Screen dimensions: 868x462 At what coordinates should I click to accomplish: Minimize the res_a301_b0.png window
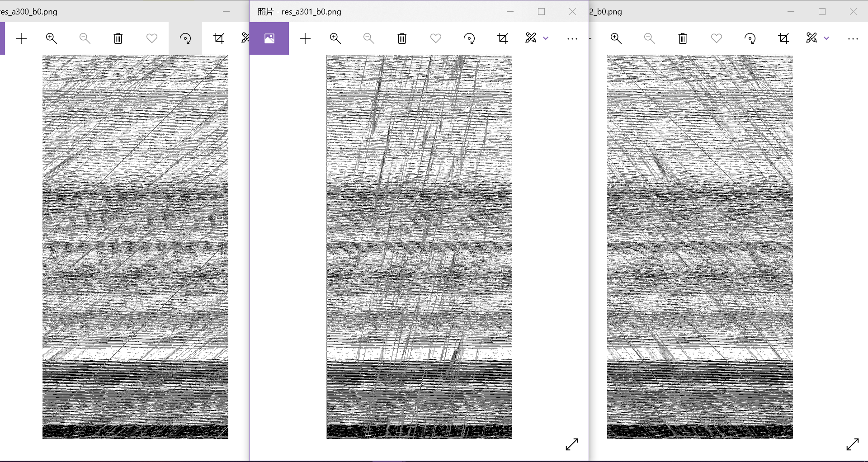[510, 12]
